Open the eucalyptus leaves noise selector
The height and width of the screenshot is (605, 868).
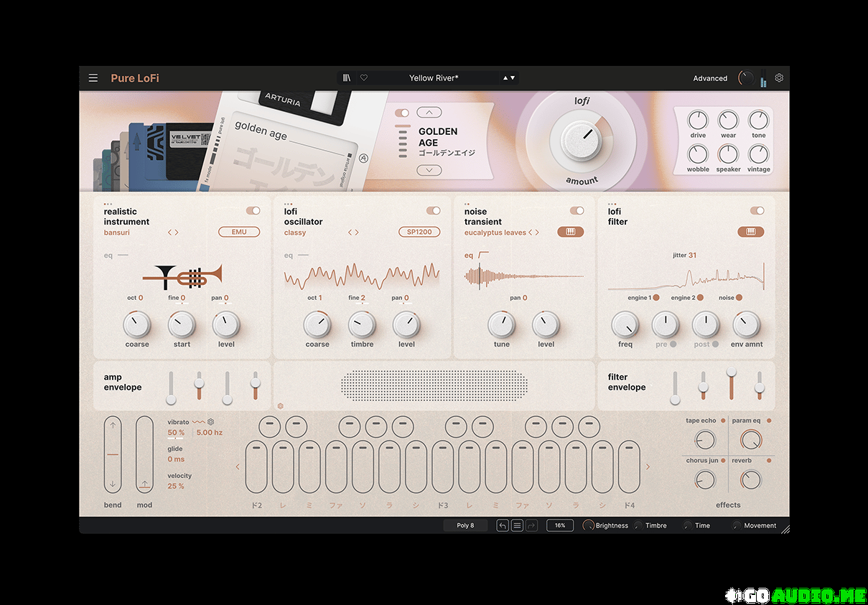[x=495, y=233]
